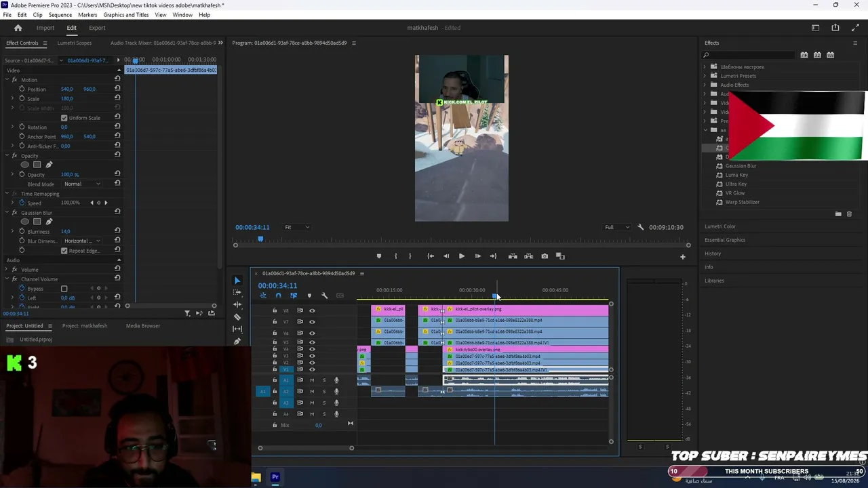Viewport: 868px width, 488px height.
Task: Step forward one frame in Program monitor
Action: coord(477,256)
